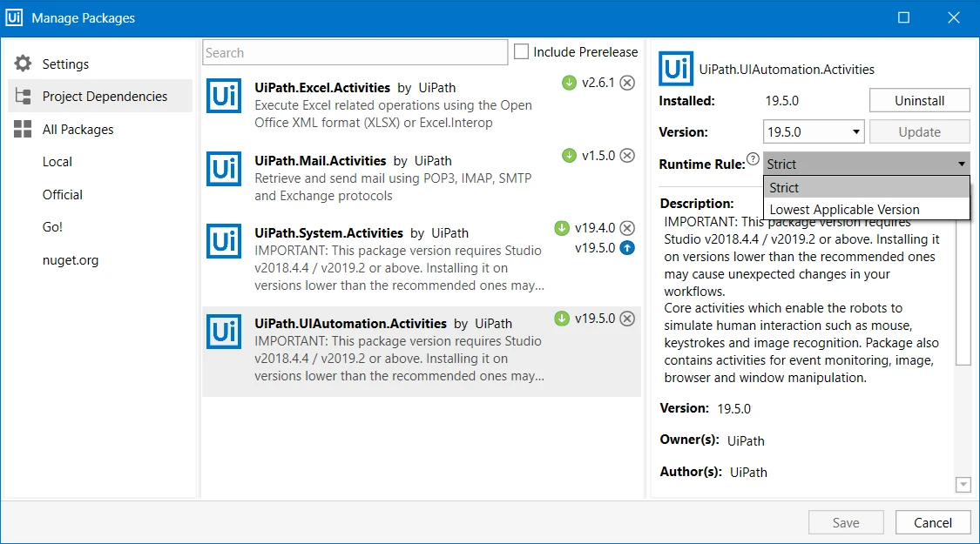Select the nuget.org package feed
The image size is (980, 544).
click(71, 260)
